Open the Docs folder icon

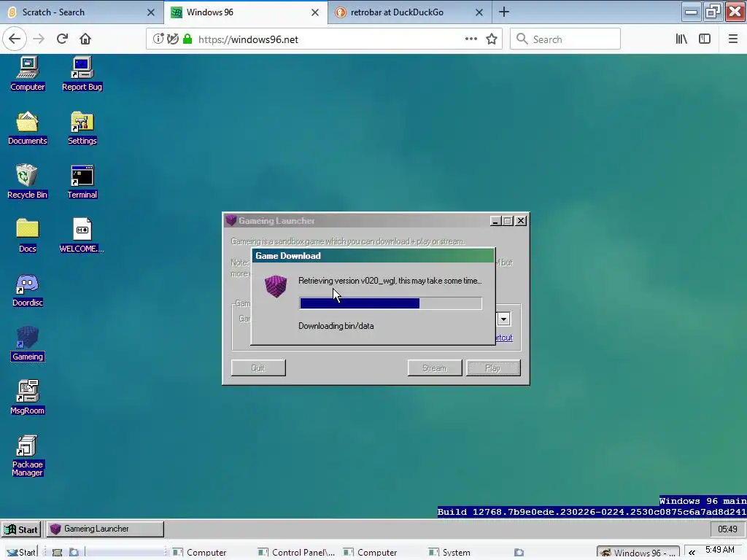pyautogui.click(x=27, y=236)
